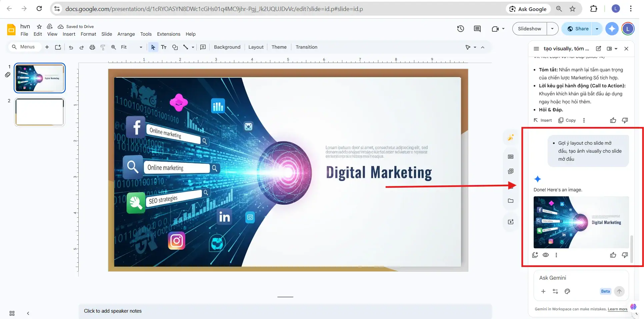
Task: Click the palette icon in Ask Gemini box
Action: pyautogui.click(x=567, y=291)
